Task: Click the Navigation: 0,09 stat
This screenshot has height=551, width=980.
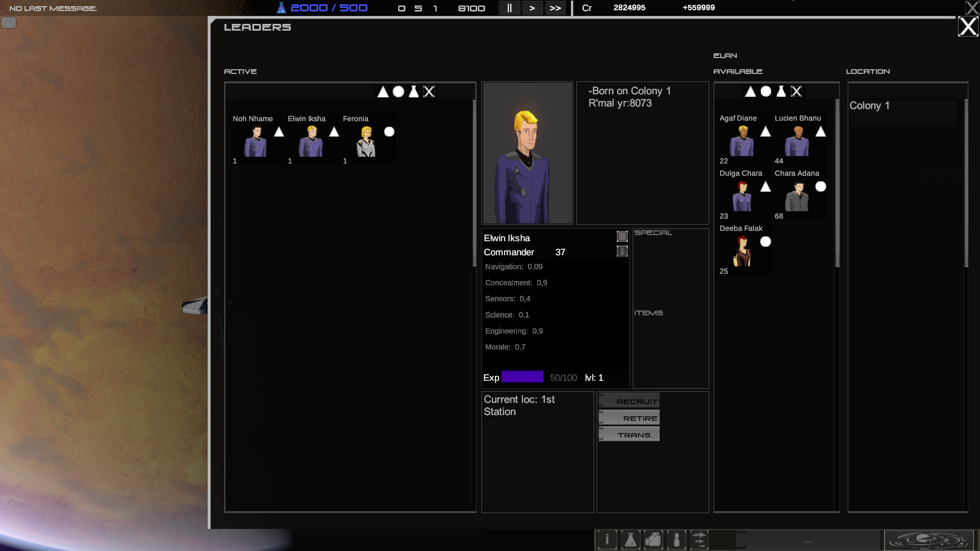Action: tap(514, 267)
